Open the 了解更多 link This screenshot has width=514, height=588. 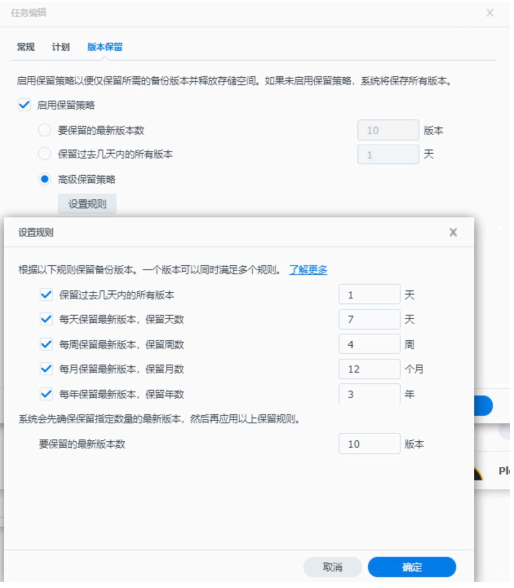coord(308,270)
